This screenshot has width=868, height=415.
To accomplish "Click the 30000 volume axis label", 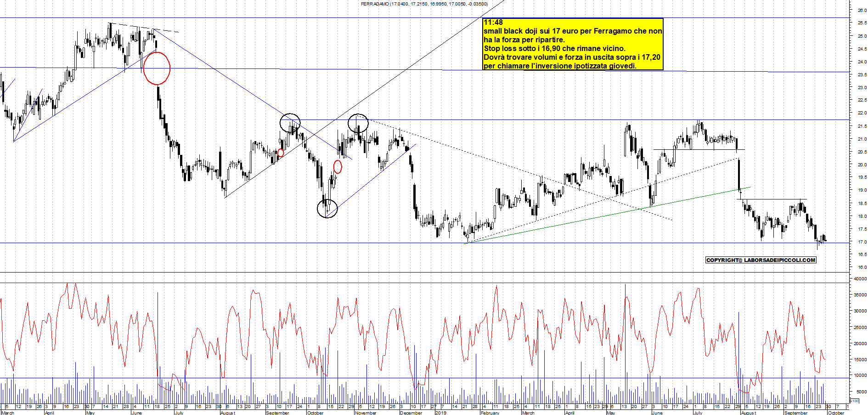I will (x=861, y=311).
